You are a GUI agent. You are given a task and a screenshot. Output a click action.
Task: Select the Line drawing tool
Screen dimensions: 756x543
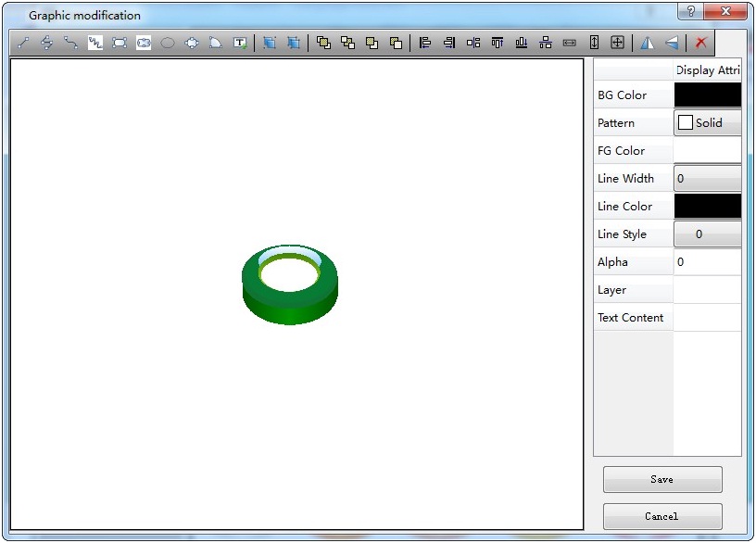point(21,43)
